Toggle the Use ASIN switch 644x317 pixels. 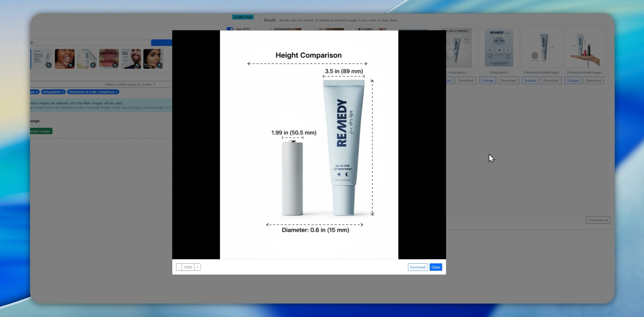point(230,29)
